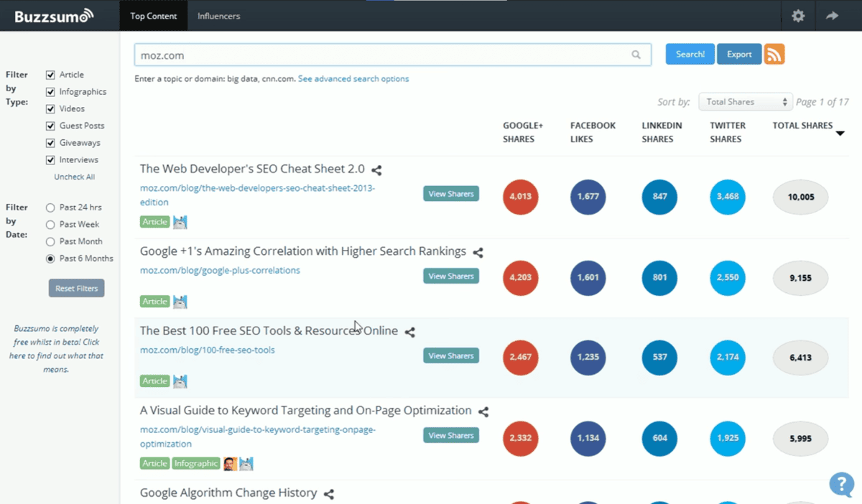This screenshot has height=504, width=862.
Task: Share the Google Algorithm Change History item
Action: point(328,494)
